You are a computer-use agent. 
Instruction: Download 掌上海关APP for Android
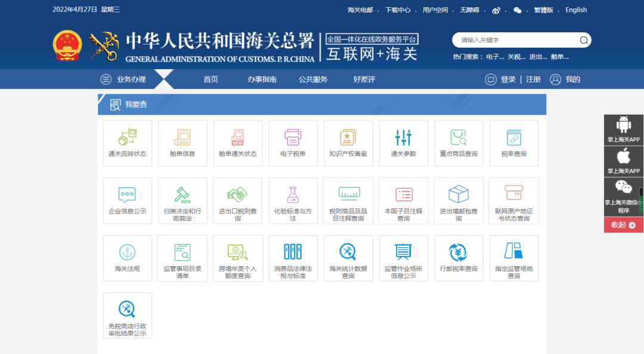pyautogui.click(x=624, y=130)
